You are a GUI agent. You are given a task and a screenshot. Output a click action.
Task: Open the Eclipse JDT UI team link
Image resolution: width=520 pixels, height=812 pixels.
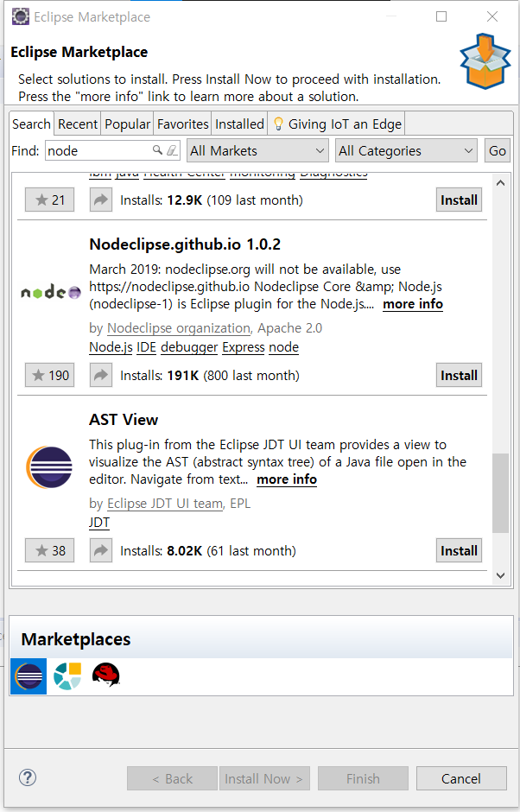pos(165,504)
